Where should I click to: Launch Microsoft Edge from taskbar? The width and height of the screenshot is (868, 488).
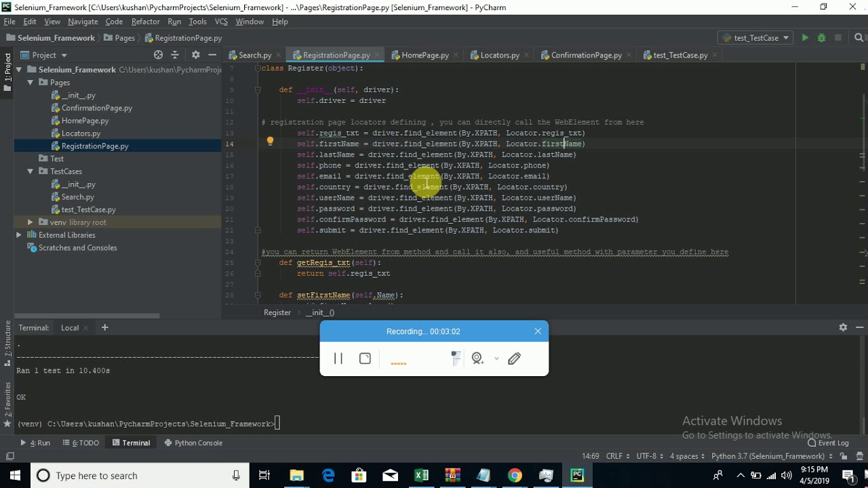(x=328, y=476)
